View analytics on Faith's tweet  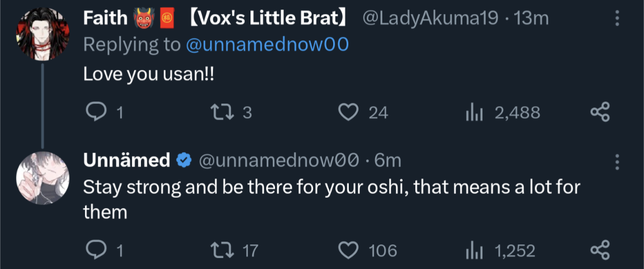(474, 113)
